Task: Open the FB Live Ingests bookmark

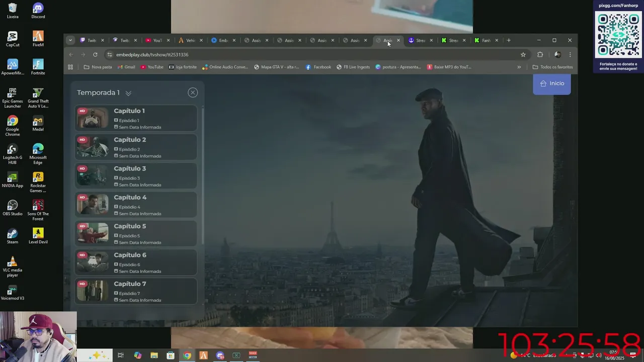Action: click(x=353, y=67)
